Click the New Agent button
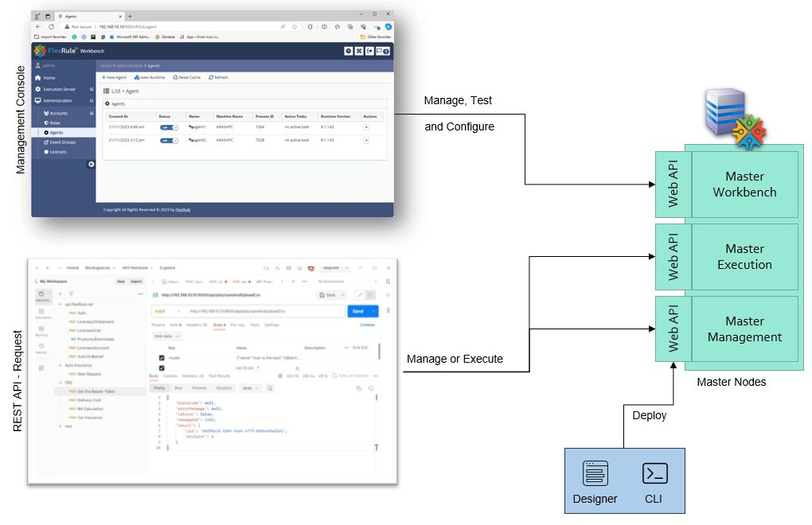 (114, 78)
